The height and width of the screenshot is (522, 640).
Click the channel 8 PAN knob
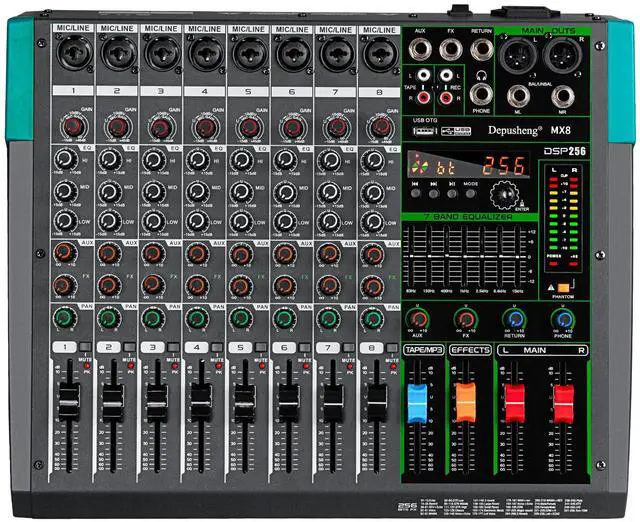point(372,318)
